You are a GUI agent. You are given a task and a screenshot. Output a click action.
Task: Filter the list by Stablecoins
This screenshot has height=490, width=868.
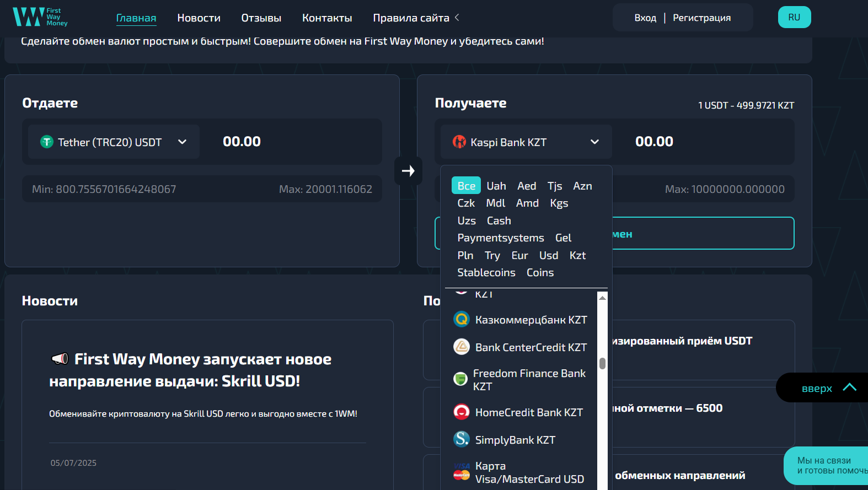click(486, 272)
